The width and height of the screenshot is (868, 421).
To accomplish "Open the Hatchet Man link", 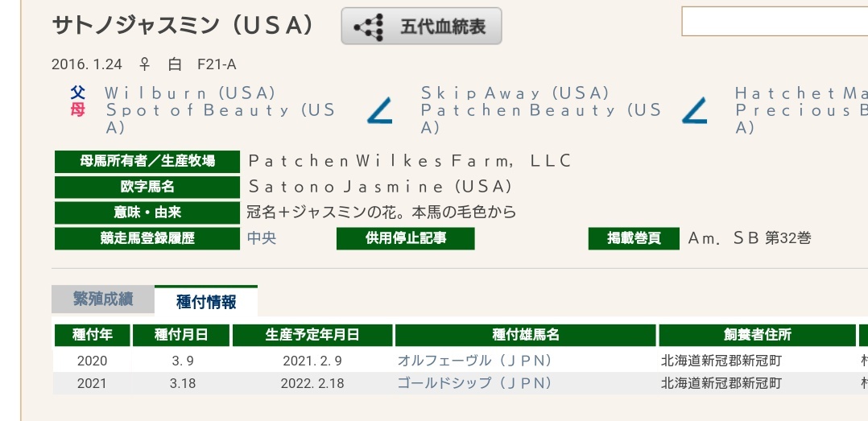I will [x=801, y=93].
